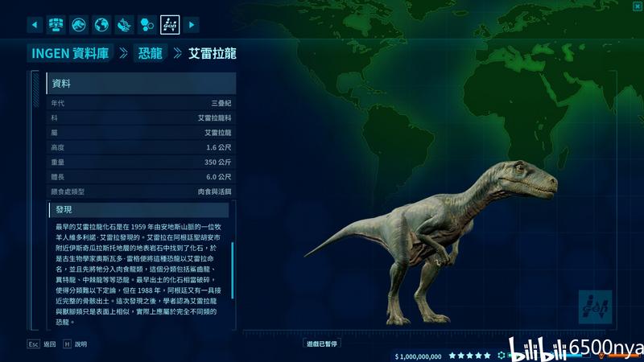Click the $1,000,000,000 money display
This screenshot has height=362, width=644.
[418, 356]
